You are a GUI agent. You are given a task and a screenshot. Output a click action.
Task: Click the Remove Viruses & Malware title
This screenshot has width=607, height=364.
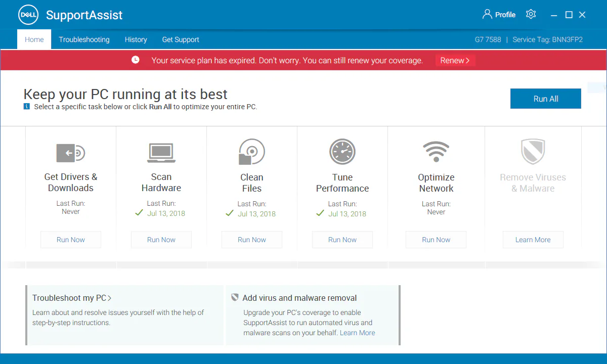(x=533, y=183)
